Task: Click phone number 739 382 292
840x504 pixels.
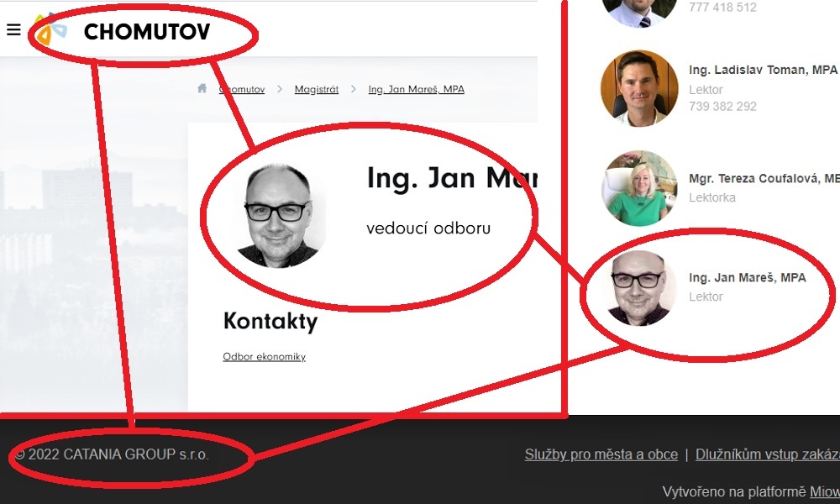Action: 722,106
